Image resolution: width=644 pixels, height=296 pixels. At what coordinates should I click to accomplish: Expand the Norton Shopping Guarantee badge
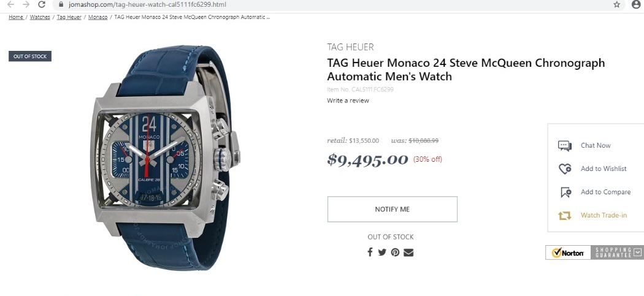point(637,252)
